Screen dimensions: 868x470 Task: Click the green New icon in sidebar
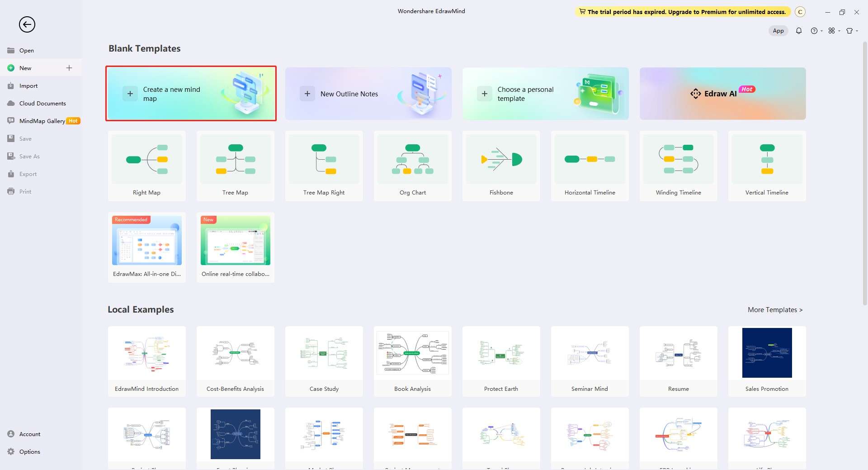coord(11,68)
